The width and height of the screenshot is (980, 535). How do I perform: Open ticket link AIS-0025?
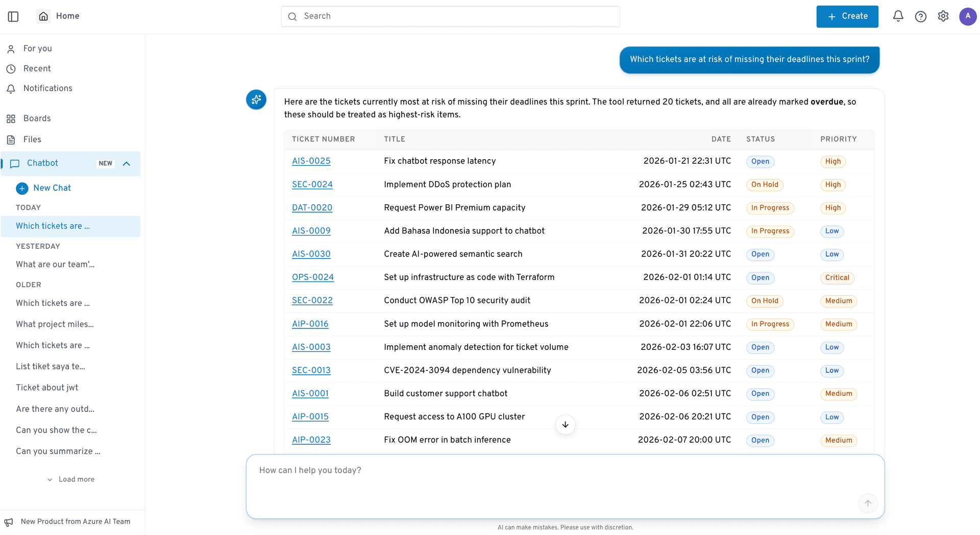tap(311, 161)
